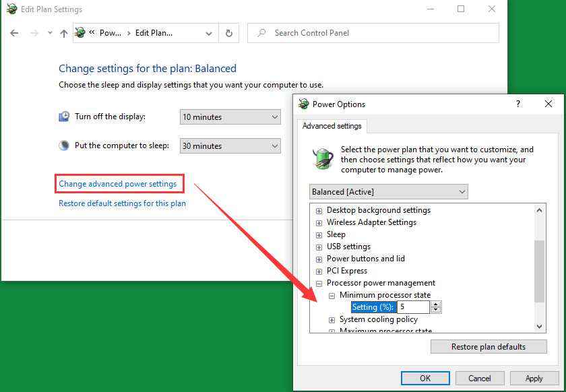
Task: Click Restore default settings for this plan
Action: (122, 203)
